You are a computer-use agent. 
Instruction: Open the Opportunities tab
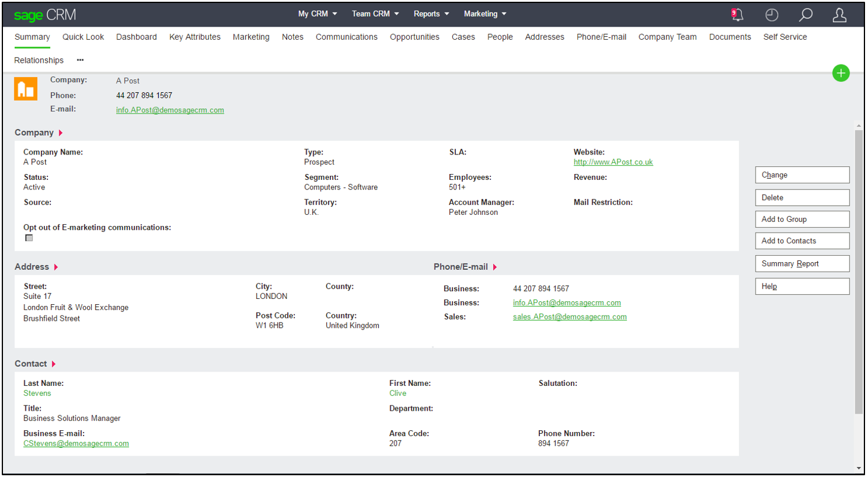tap(414, 37)
